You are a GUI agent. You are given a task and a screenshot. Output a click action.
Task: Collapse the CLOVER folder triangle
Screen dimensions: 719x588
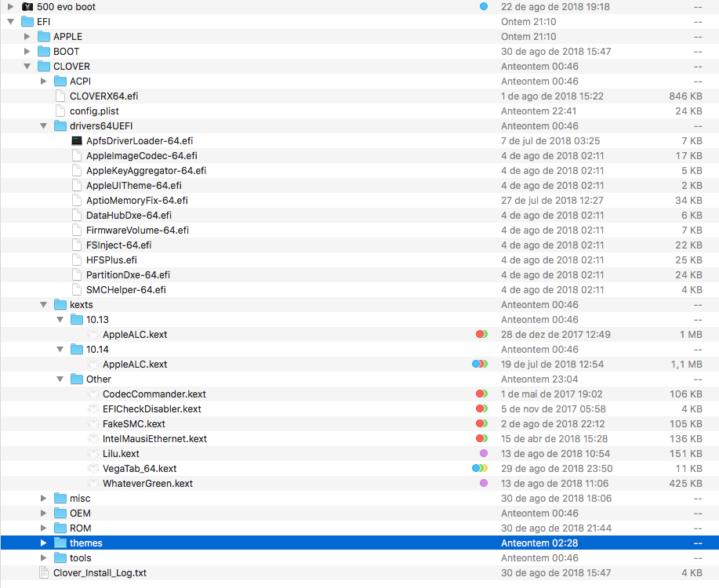click(27, 67)
